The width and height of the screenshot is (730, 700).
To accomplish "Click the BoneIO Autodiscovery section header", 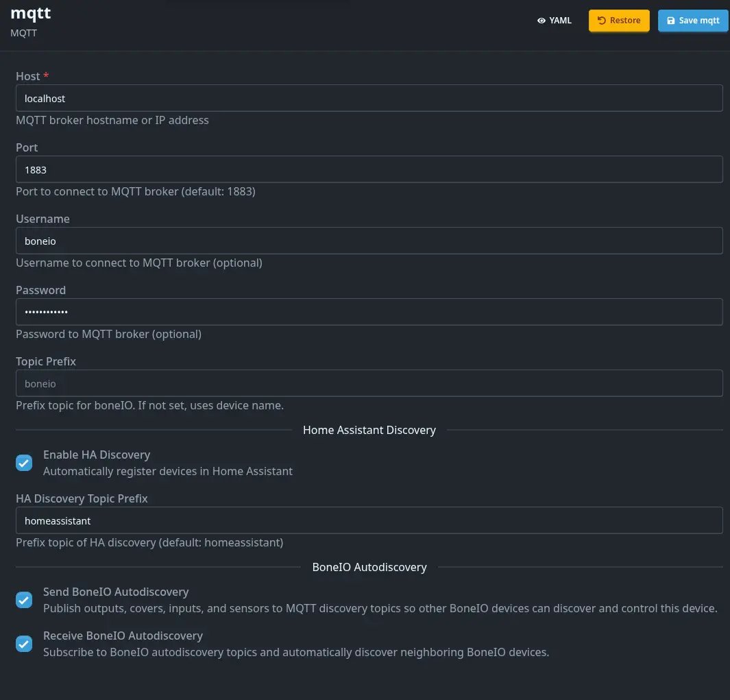I will [x=369, y=567].
